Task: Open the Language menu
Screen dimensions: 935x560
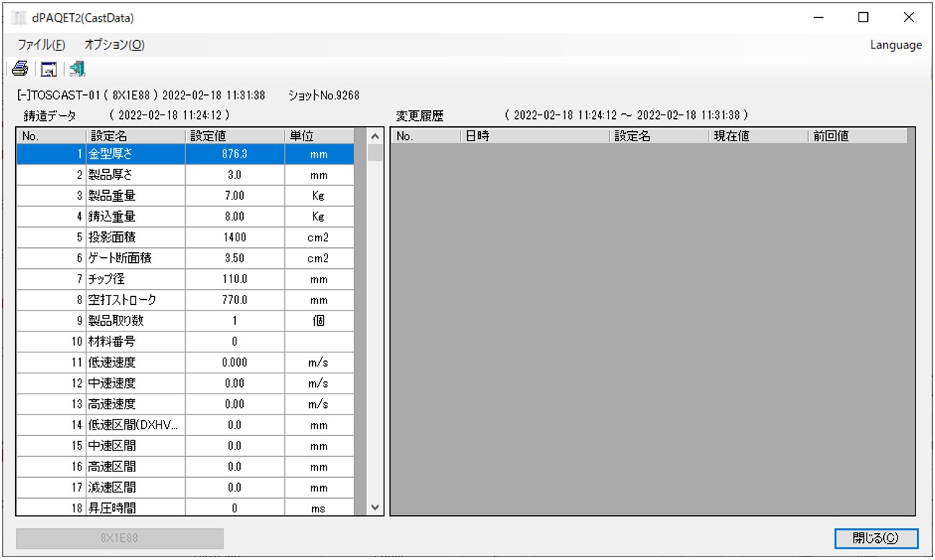Action: pyautogui.click(x=895, y=45)
